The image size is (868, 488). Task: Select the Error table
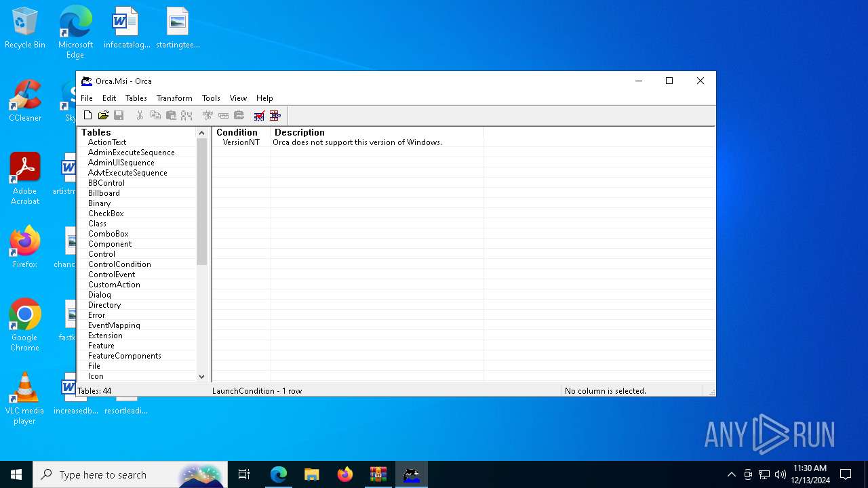coord(97,315)
